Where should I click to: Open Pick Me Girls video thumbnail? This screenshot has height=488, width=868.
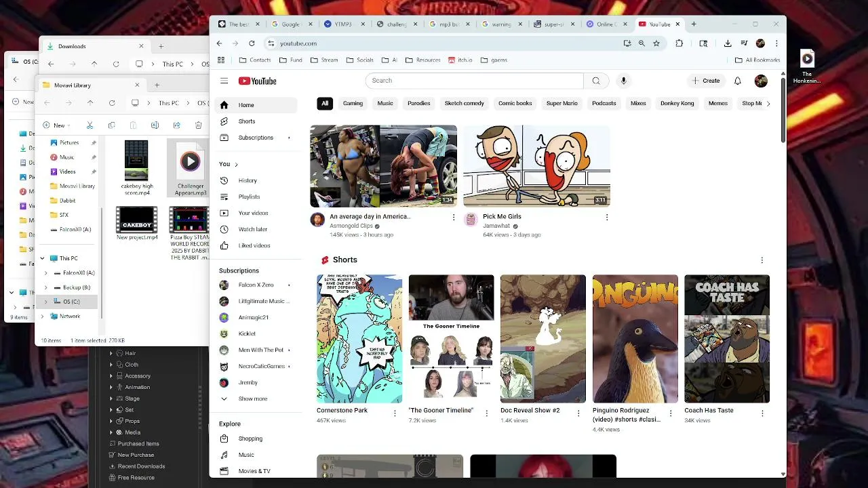pos(536,165)
